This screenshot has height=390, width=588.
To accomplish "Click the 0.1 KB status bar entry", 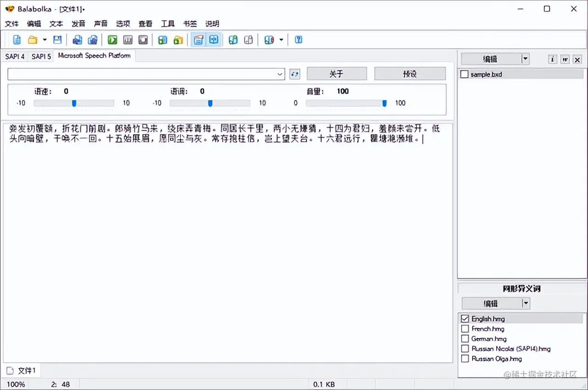I will click(324, 384).
